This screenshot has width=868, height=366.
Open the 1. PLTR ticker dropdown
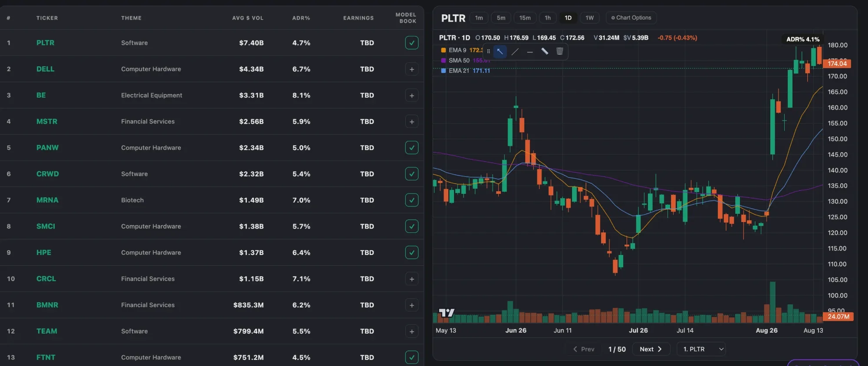[701, 349]
